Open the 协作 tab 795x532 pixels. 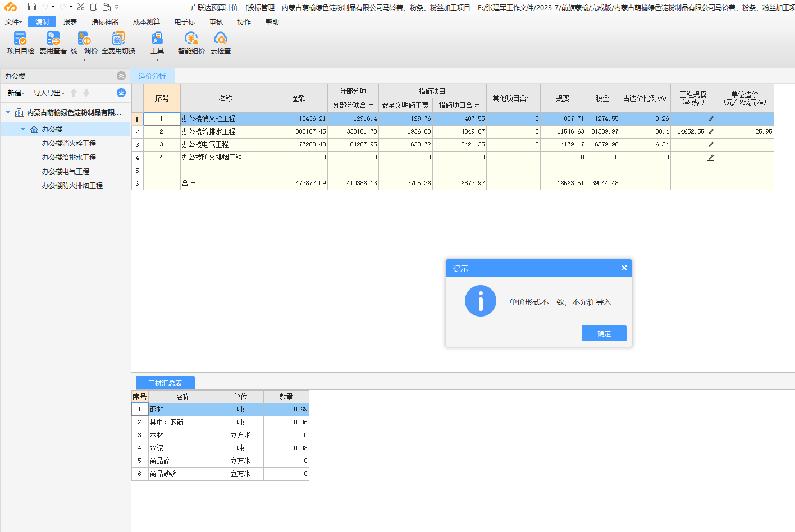click(244, 21)
